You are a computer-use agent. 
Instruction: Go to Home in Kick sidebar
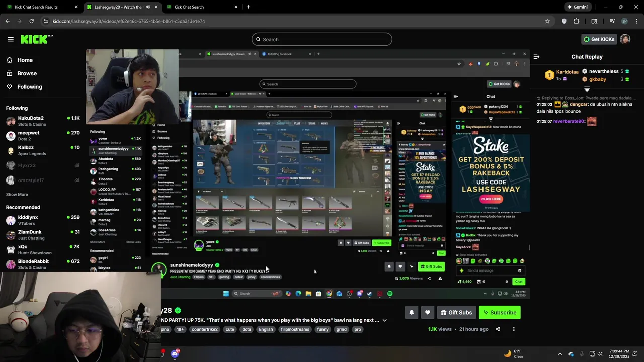[x=25, y=60]
